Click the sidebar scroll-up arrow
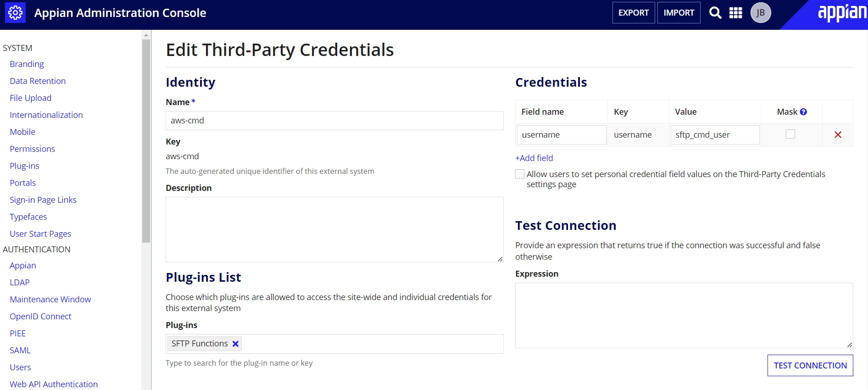868x390 pixels. pos(146,35)
